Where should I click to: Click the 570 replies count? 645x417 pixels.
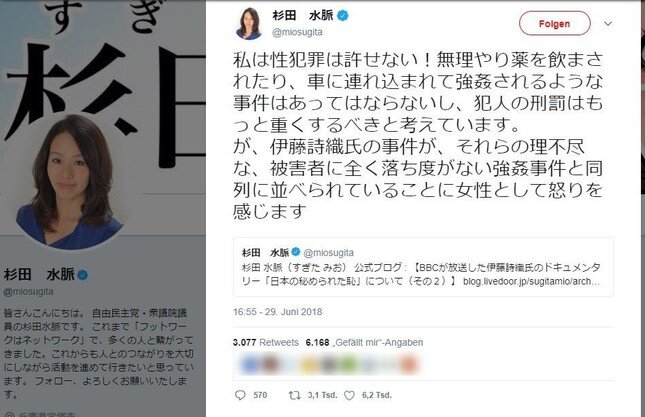click(260, 395)
